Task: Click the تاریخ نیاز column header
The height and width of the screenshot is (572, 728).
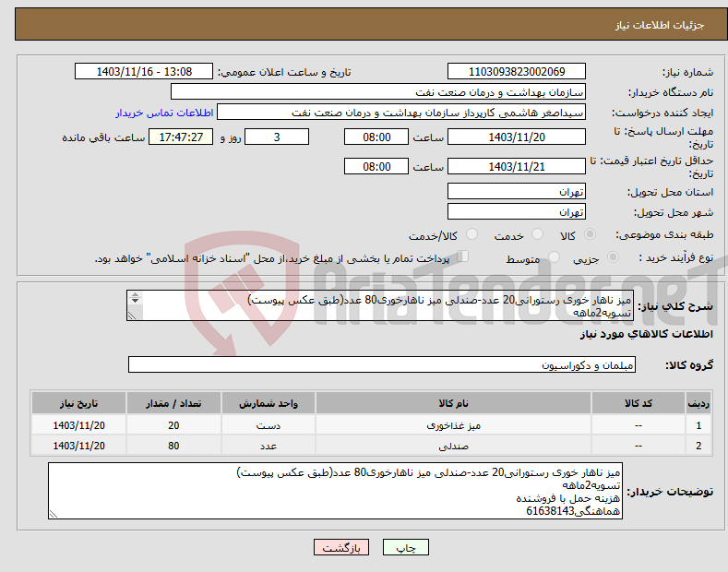Action: [x=79, y=403]
